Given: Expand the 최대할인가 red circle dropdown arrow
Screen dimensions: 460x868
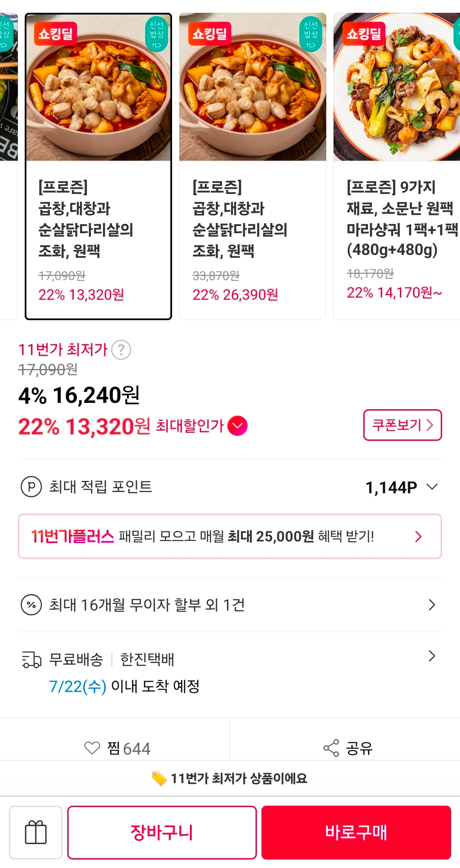Looking at the screenshot, I should tap(238, 425).
